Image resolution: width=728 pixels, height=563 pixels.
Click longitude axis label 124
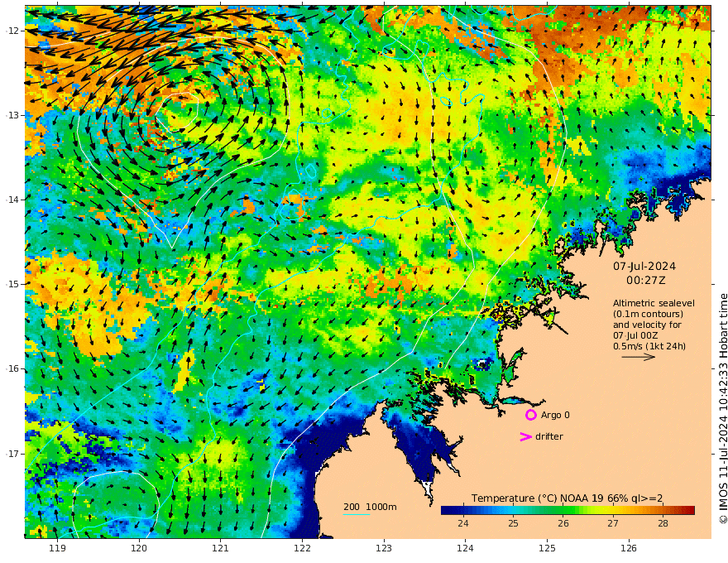tap(465, 548)
